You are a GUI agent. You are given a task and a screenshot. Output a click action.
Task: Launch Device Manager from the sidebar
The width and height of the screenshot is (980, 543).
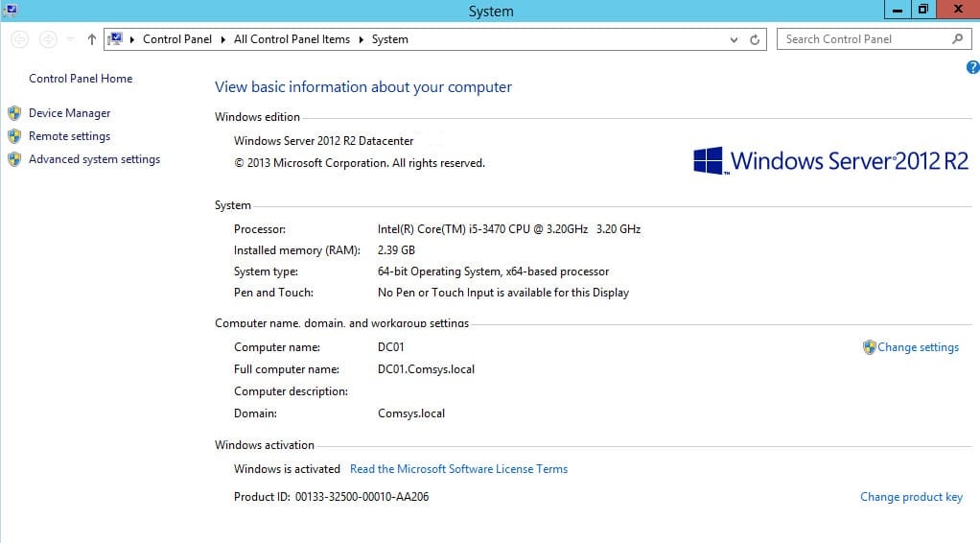click(69, 113)
